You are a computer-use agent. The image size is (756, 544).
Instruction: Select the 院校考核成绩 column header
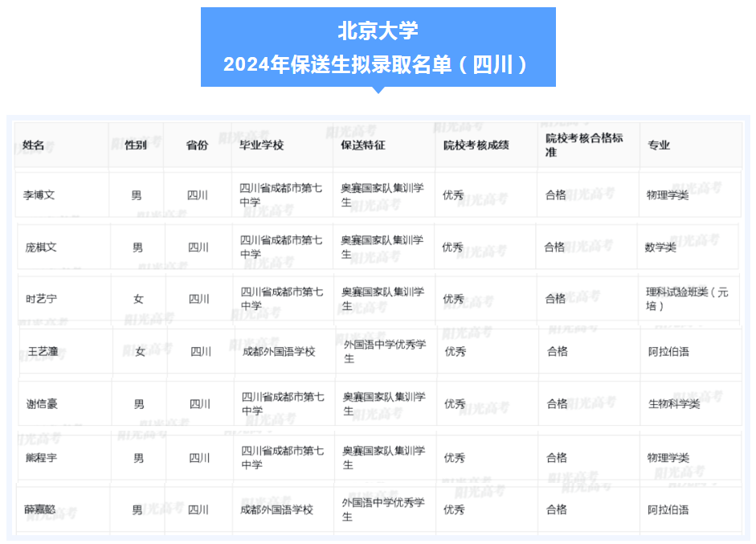[x=476, y=145]
